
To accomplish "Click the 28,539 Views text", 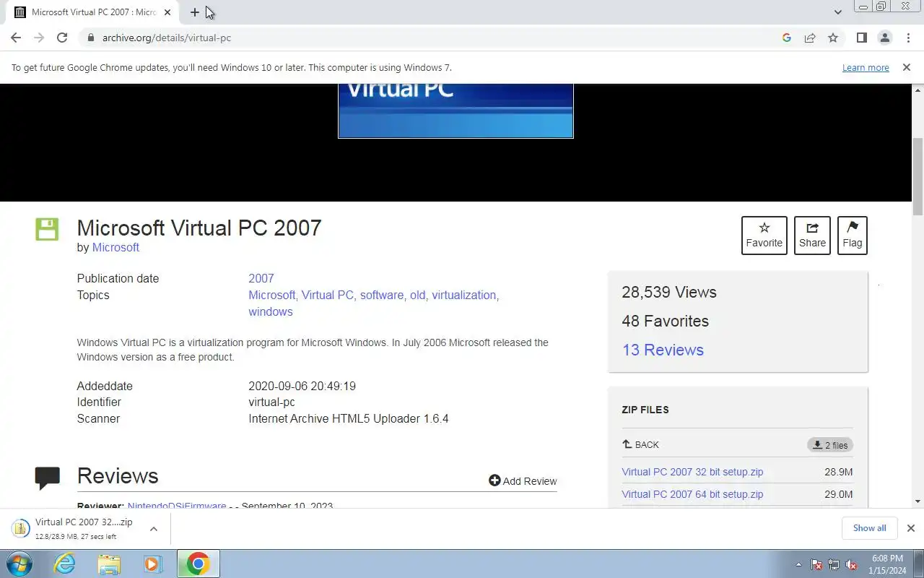I will [x=669, y=292].
